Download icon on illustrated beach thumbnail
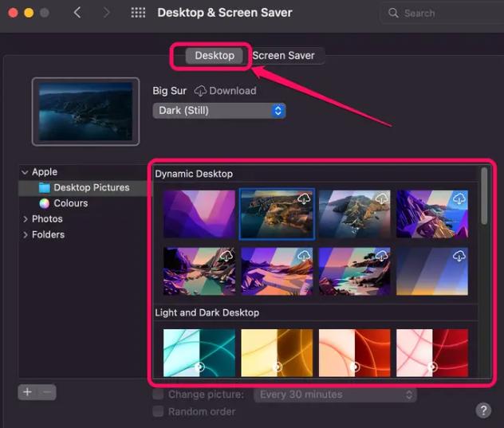The image size is (504, 428). coord(381,256)
